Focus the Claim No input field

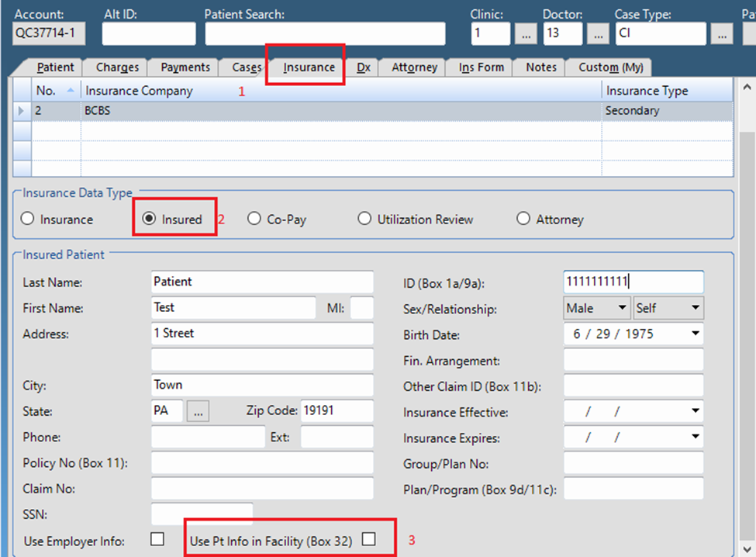(x=262, y=489)
